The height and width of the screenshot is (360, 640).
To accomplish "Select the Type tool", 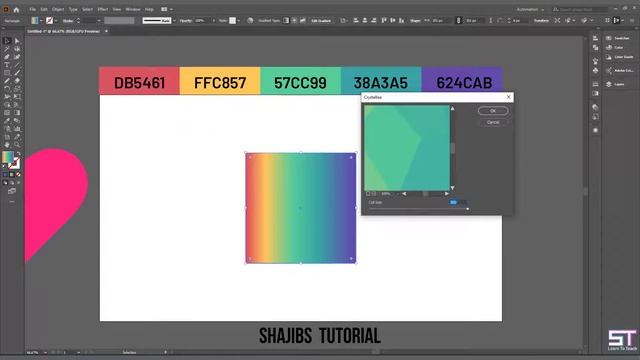I will point(7,65).
